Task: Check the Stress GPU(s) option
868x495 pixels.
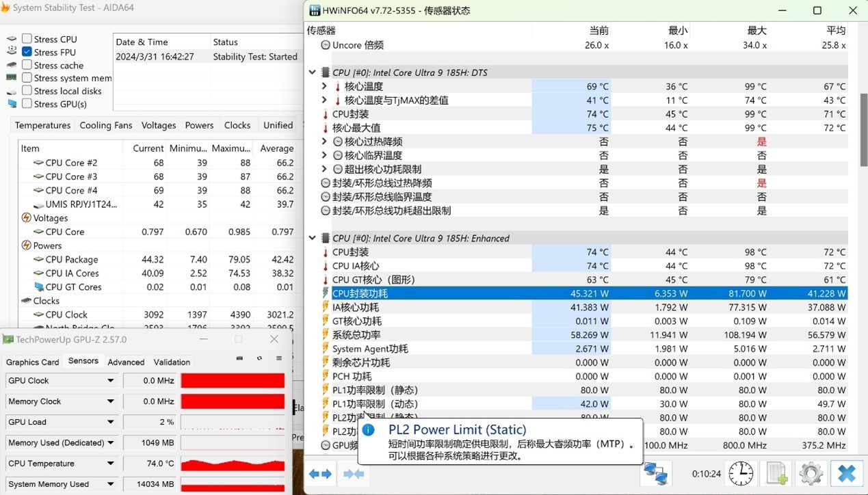Action: click(27, 104)
